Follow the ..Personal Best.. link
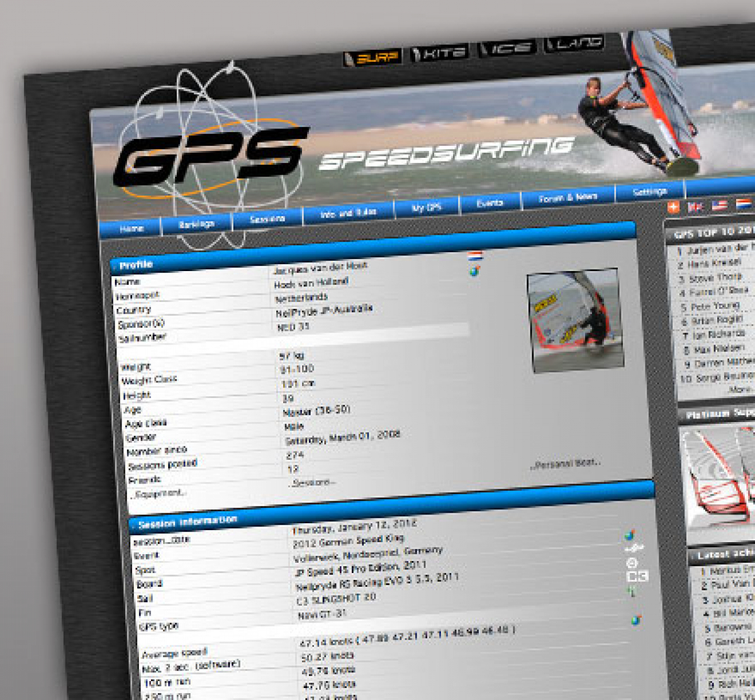Viewport: 755px width, 700px height. pos(565,463)
